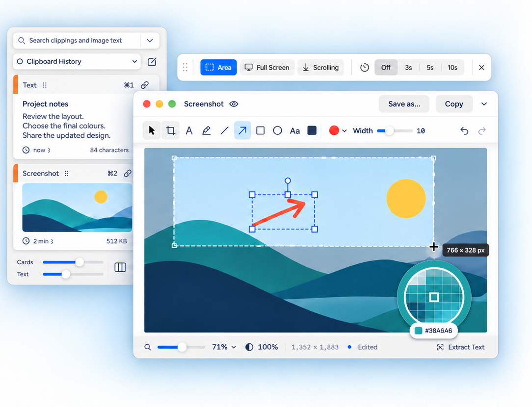
Task: Click the ⌘1 shortcut label
Action: (x=129, y=85)
